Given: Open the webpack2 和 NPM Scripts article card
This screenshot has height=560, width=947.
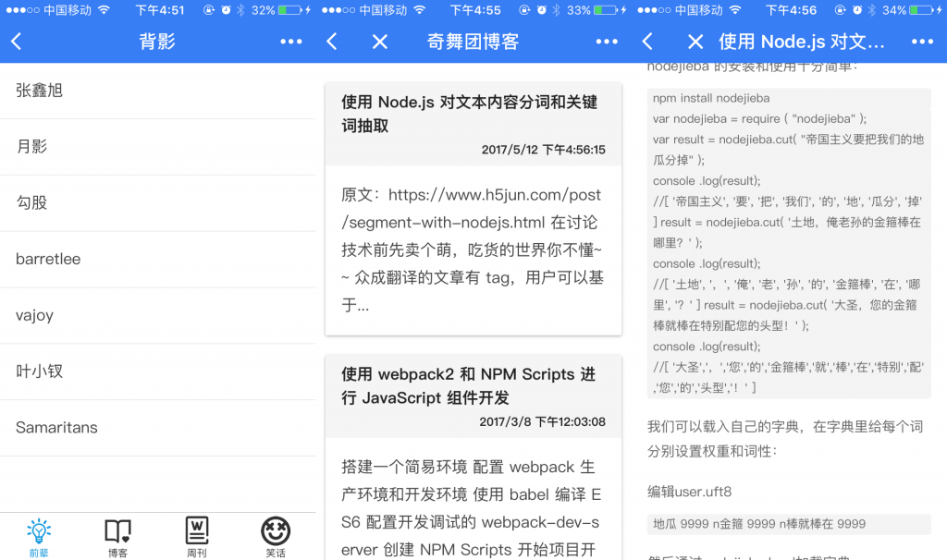Looking at the screenshot, I should pos(473,386).
